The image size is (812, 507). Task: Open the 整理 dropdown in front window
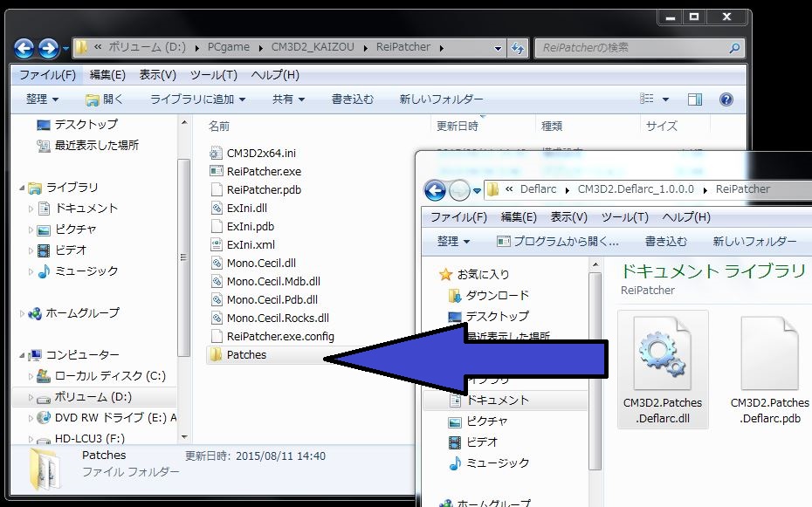coord(453,242)
